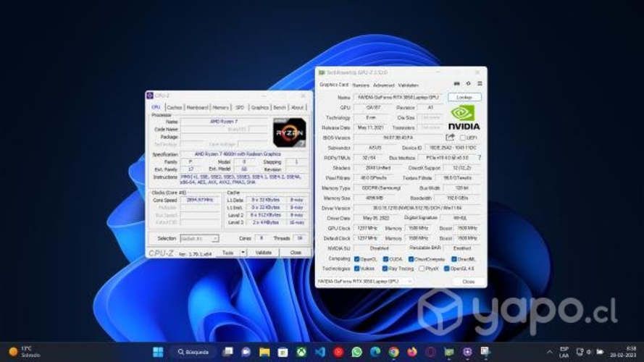The width and height of the screenshot is (644, 362).
Task: Launch Google Chrome from the taskbar
Action: pyautogui.click(x=394, y=352)
